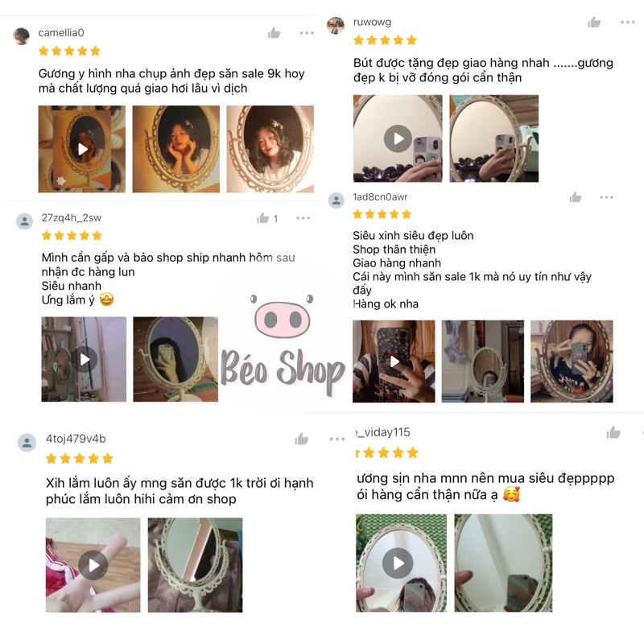Click thumbs-up on _viday115's review
The height and width of the screenshot is (644, 644).
click(613, 432)
